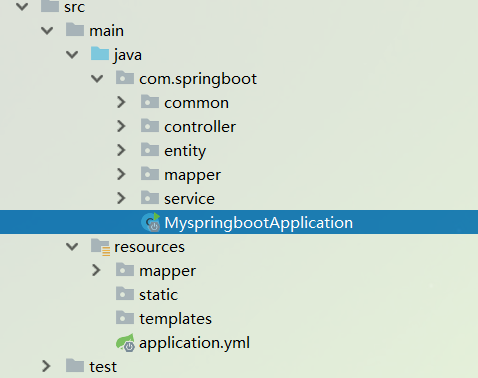Click the com.springboot package icon

tap(125, 78)
